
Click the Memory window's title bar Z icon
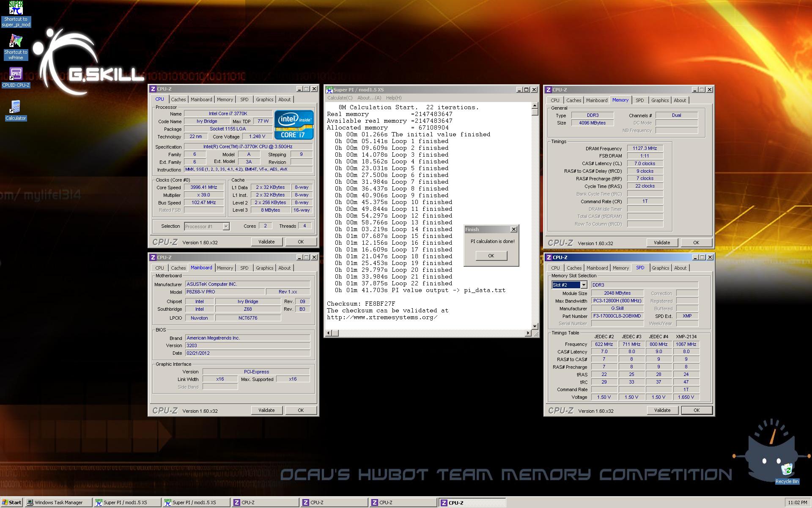click(549, 90)
